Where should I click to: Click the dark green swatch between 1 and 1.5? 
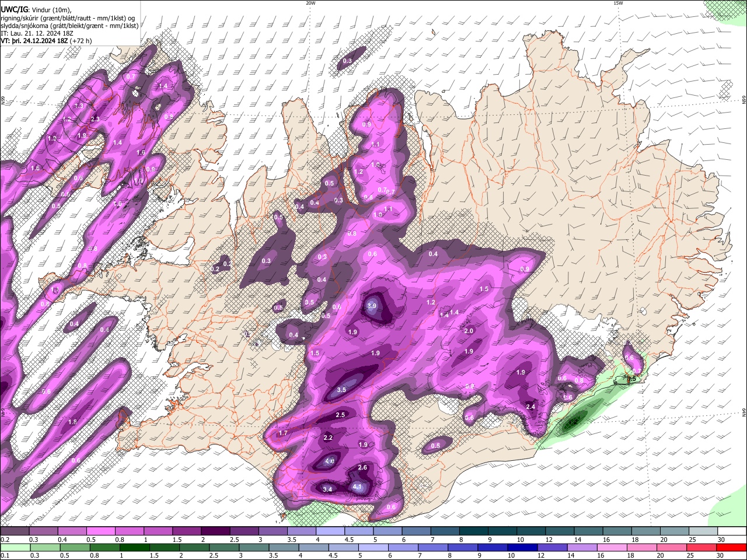click(134, 548)
